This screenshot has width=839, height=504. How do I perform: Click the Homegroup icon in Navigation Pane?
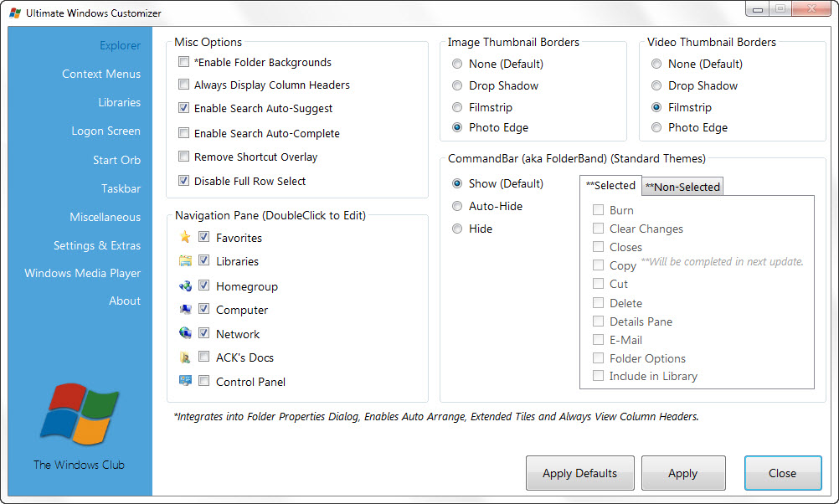click(x=186, y=286)
